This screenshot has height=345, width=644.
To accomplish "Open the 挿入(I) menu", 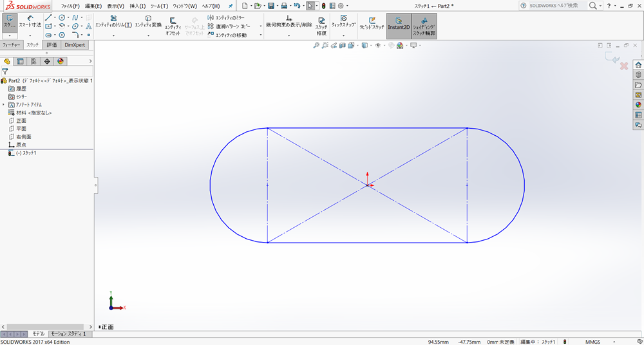I will 138,6.
